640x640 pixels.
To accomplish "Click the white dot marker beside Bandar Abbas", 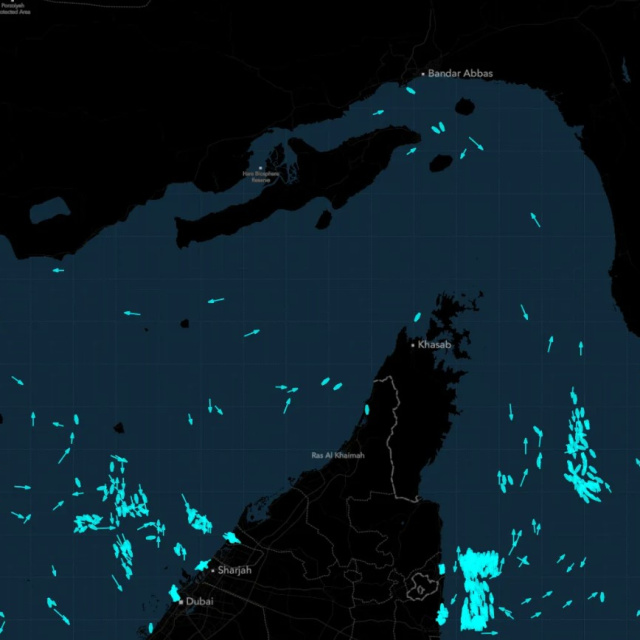I will (423, 74).
